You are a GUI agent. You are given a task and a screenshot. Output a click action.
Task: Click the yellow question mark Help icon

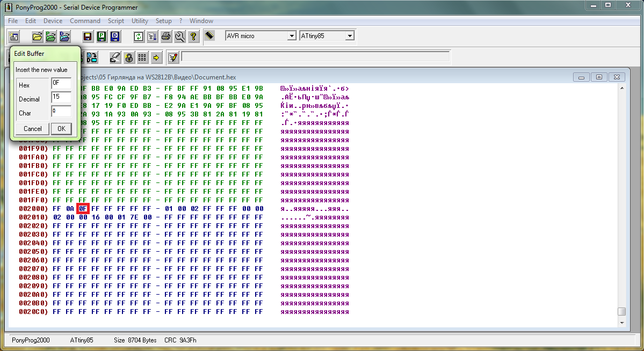(x=193, y=36)
